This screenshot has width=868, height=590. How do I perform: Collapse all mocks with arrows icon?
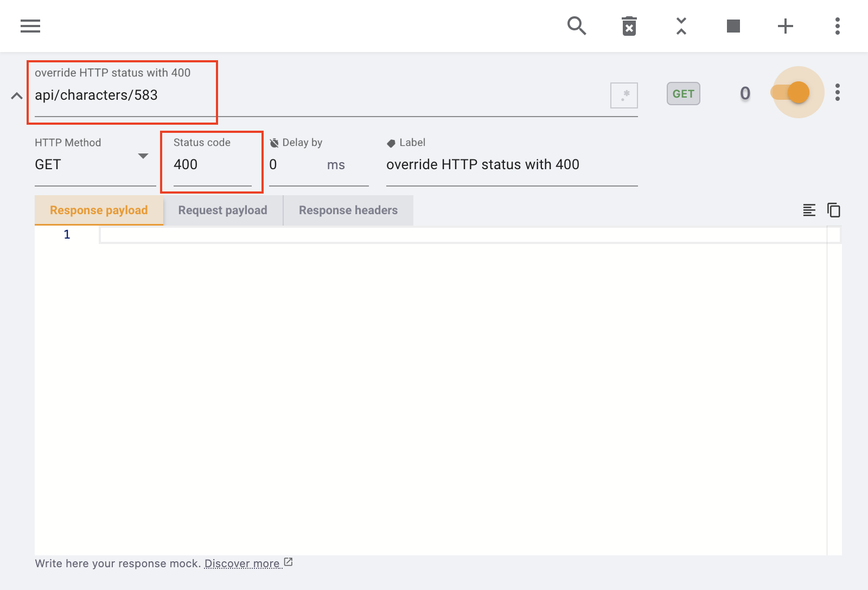pos(681,26)
